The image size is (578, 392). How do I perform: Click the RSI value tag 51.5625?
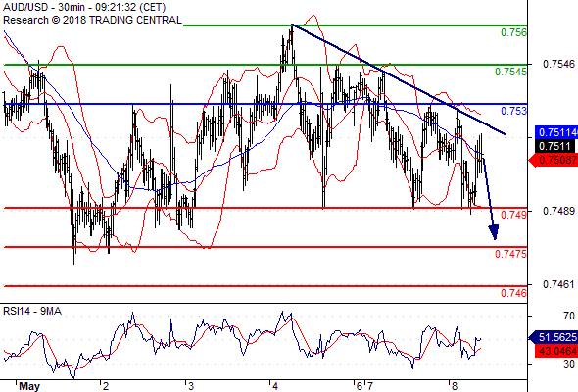(554, 337)
